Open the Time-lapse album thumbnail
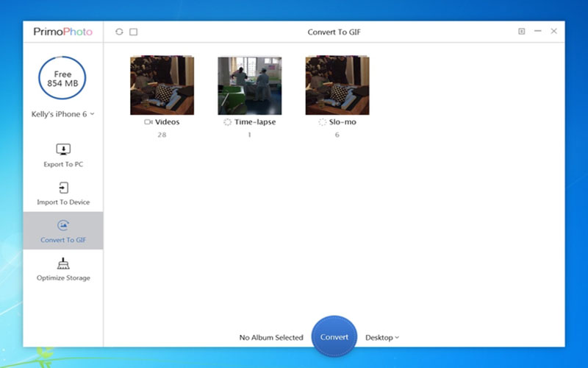The width and height of the screenshot is (588, 368). pos(250,85)
